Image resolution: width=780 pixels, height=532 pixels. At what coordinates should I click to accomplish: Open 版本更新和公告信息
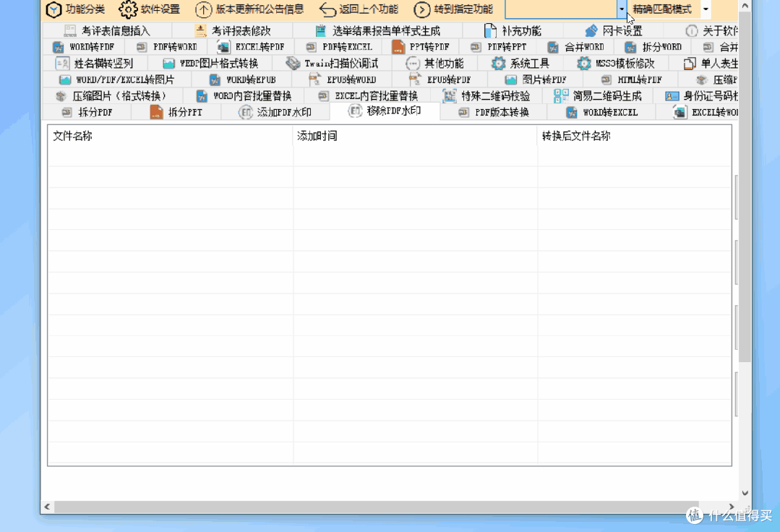(x=249, y=9)
